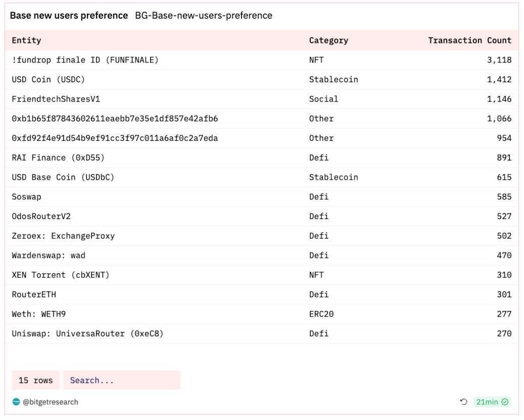Screen dimensions: 524x420
Task: Click the transaction count 1,146
Action: (499, 99)
